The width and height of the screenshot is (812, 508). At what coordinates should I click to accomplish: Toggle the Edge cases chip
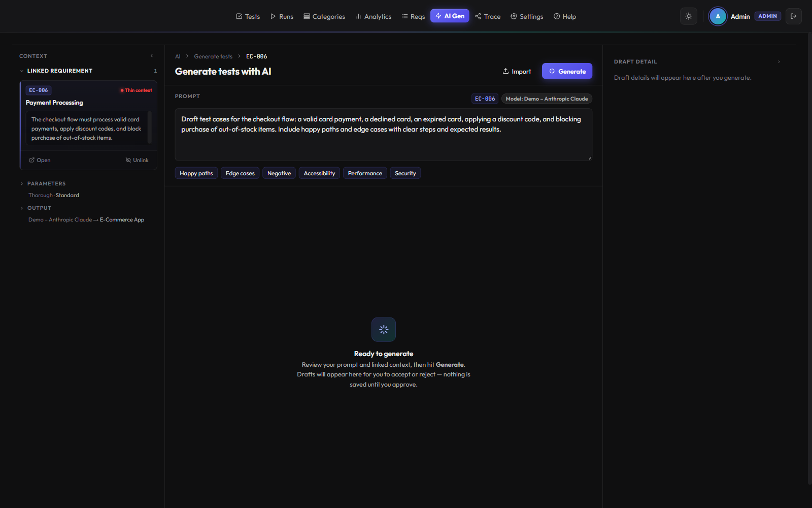coord(240,173)
